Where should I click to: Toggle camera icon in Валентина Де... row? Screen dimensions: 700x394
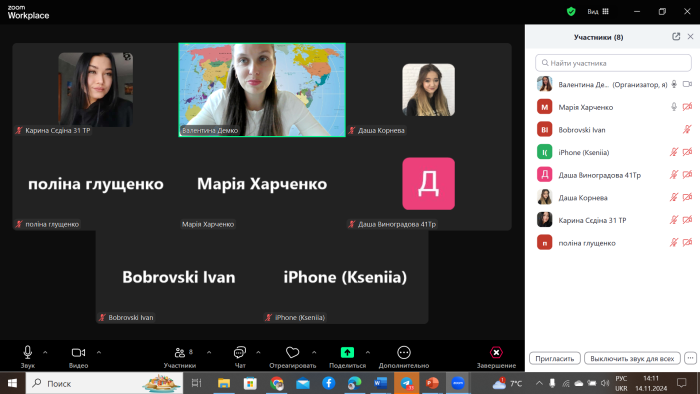pyautogui.click(x=687, y=84)
